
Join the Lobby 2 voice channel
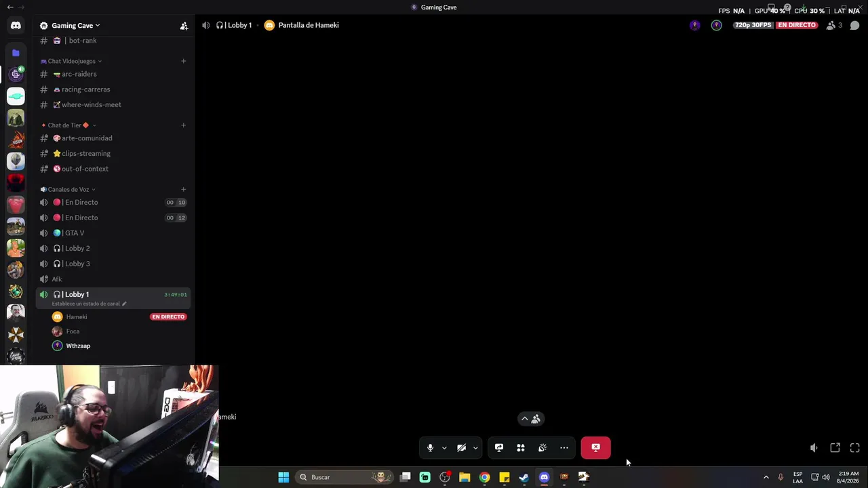click(113, 249)
